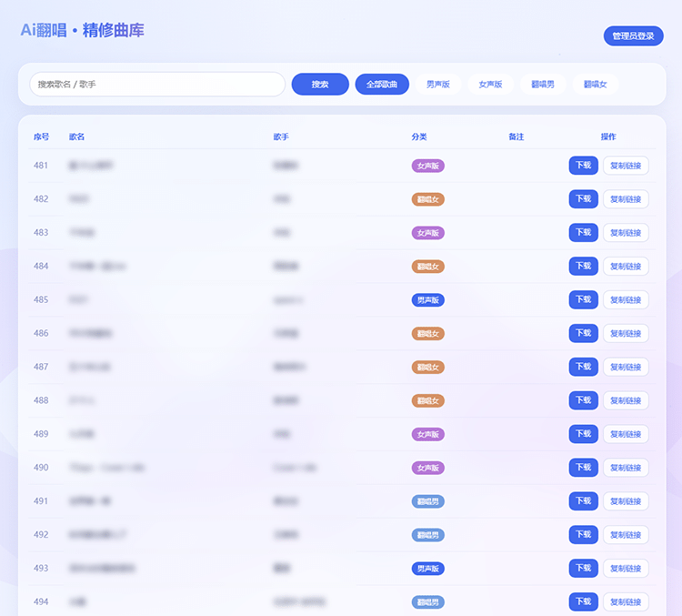Select the 翻唱女 filter tab
The width and height of the screenshot is (682, 616).
tap(595, 84)
